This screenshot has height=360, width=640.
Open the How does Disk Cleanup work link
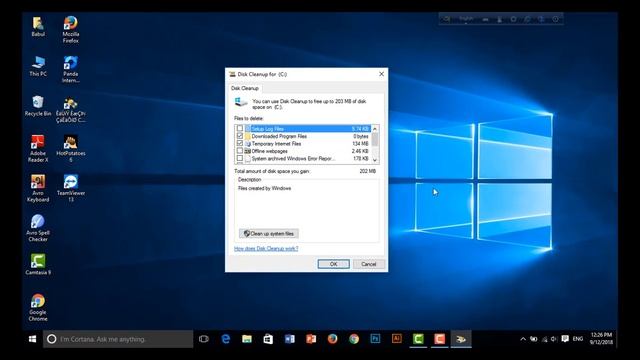[266, 248]
